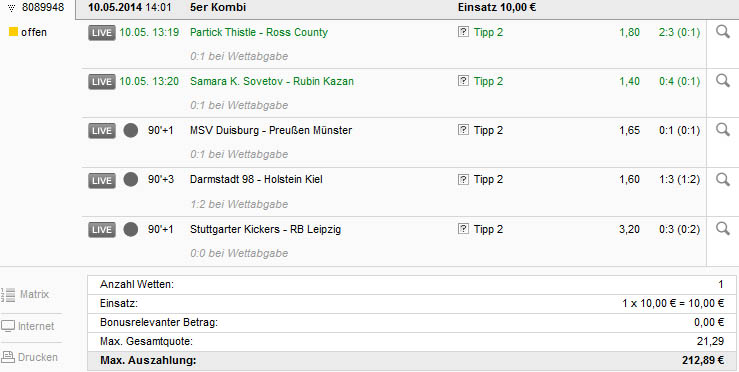This screenshot has width=739, height=372.
Task: Click magnifier icon for MSV Duisburg row
Action: point(723,130)
